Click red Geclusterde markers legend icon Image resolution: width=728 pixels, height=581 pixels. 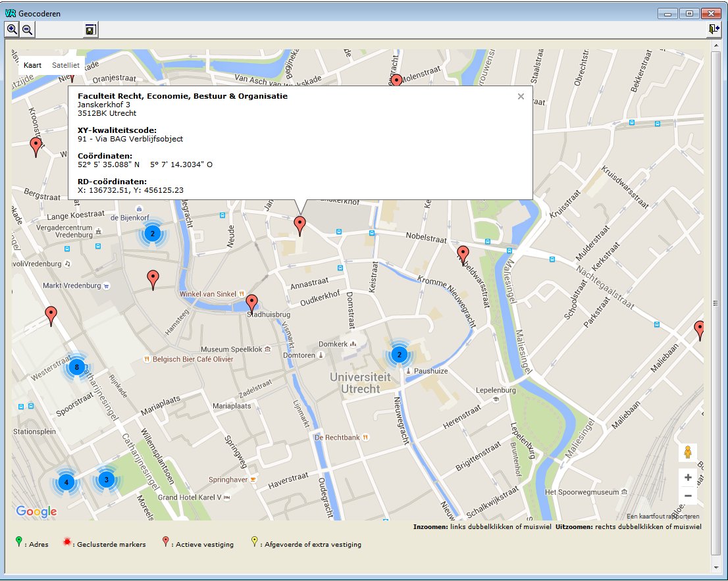click(67, 542)
